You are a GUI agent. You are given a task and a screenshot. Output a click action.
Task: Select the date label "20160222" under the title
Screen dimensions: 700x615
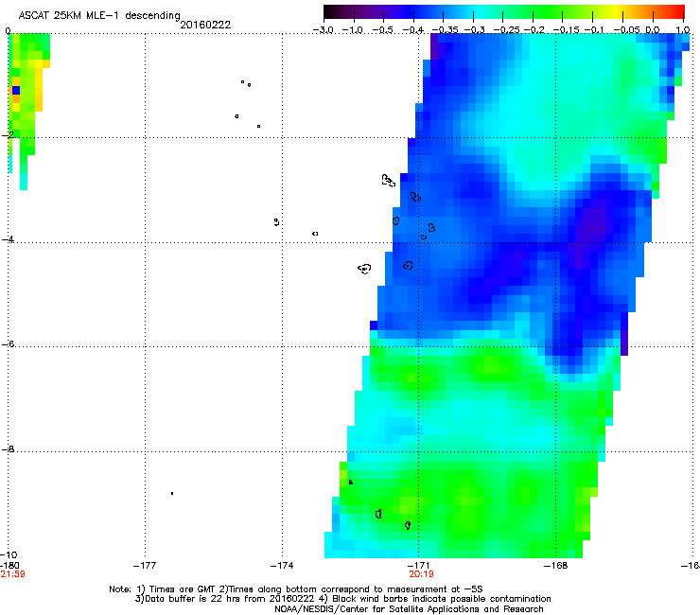click(205, 25)
